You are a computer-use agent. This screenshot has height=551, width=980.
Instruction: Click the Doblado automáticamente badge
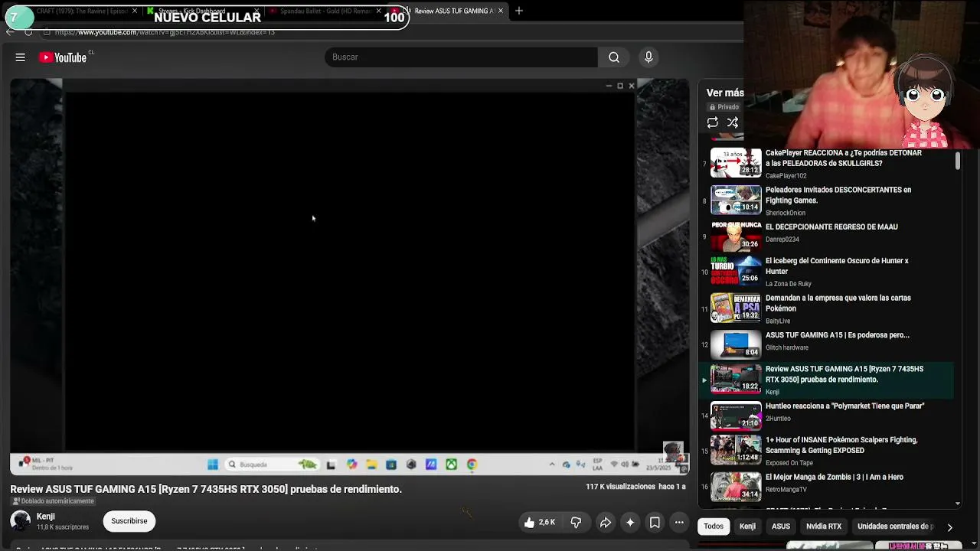tap(53, 501)
